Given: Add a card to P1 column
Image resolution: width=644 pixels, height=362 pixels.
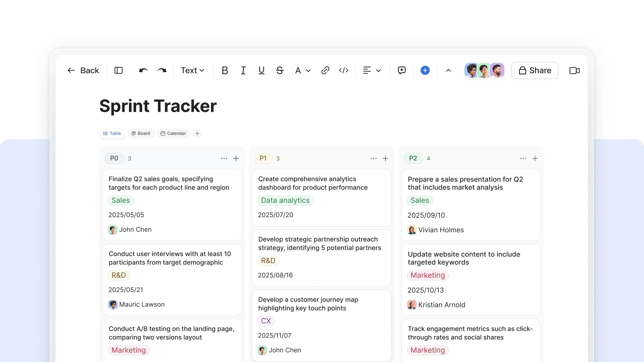Looking at the screenshot, I should point(386,158).
